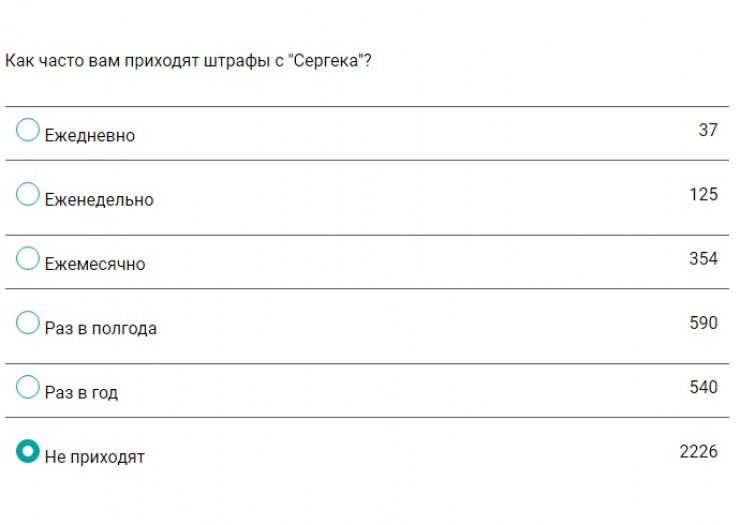Click the "Ежедневно" answer label

tap(90, 136)
